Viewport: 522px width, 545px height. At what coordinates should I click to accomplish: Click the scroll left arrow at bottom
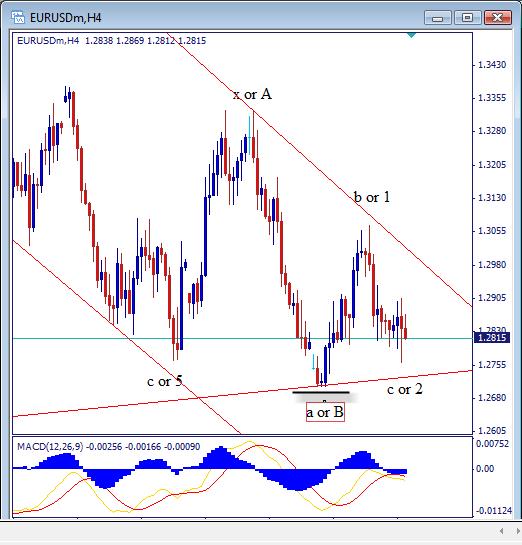(x=501, y=531)
